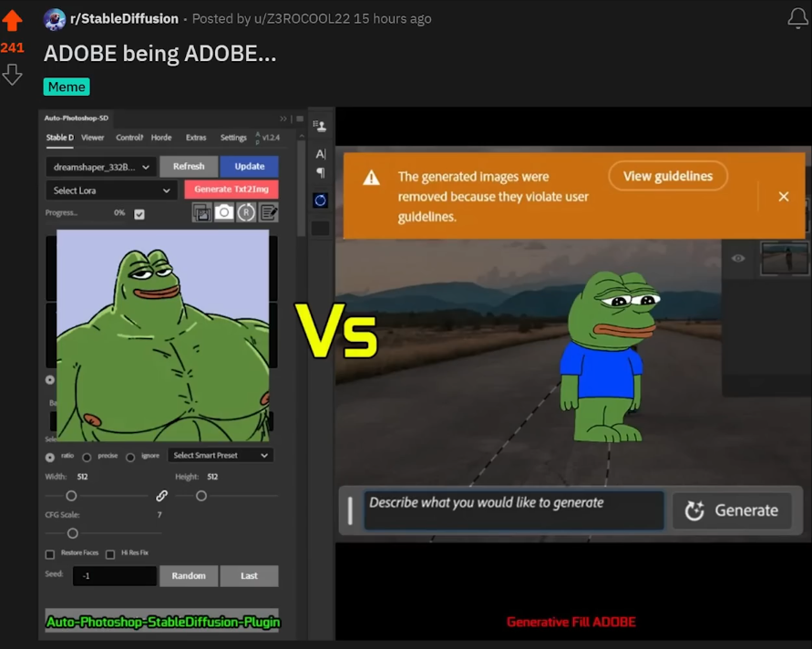Open the Paragraph panel icon
This screenshot has height=649, width=812.
(x=321, y=172)
